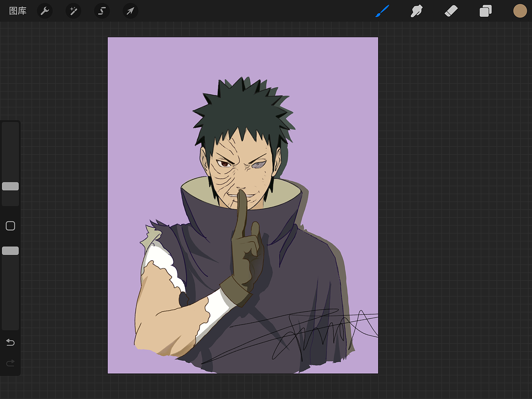
Task: Open the Layers panel
Action: click(x=485, y=11)
